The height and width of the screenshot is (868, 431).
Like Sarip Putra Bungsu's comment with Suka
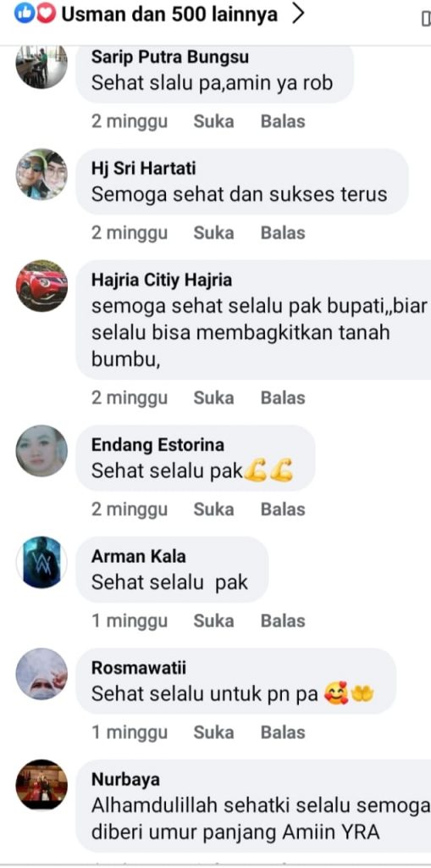point(213,122)
